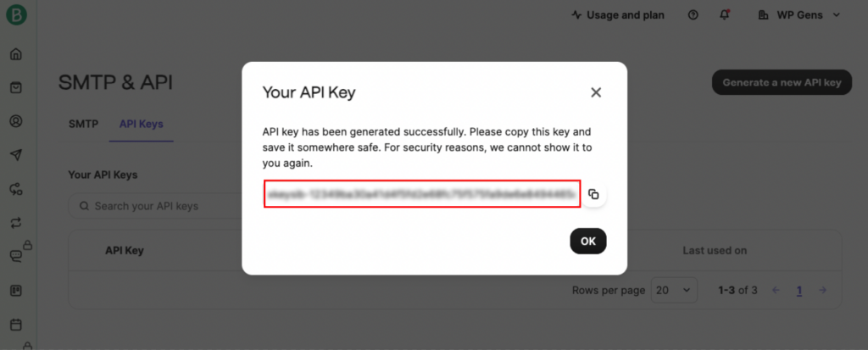Viewport: 868px width, 350px height.
Task: Expand the WP Gens account dropdown
Action: pos(800,15)
